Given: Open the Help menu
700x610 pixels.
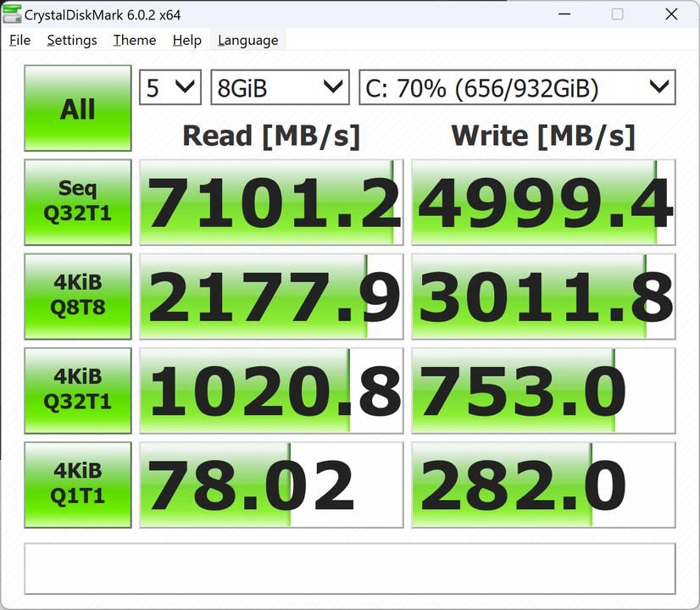Looking at the screenshot, I should (187, 40).
